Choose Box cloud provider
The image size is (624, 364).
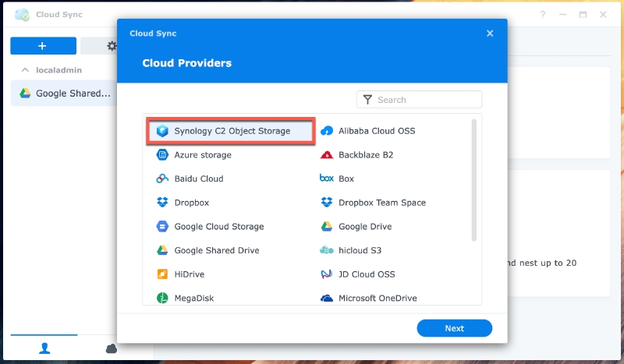pyautogui.click(x=346, y=178)
